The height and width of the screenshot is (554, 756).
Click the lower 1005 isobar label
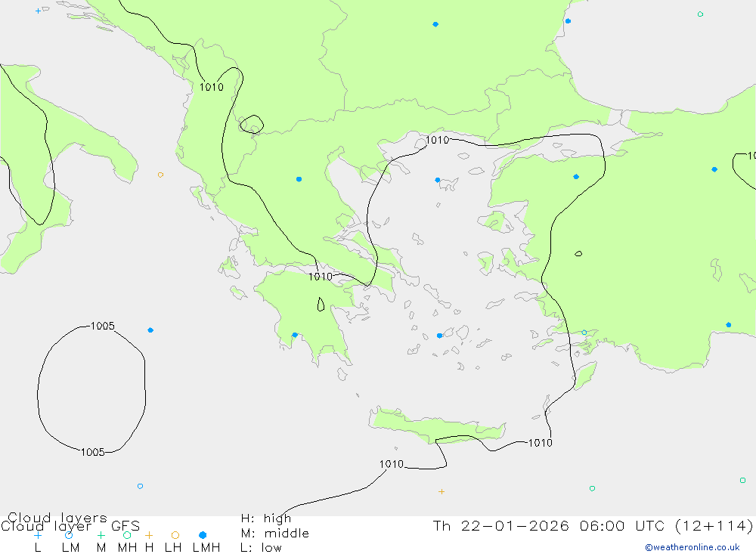point(92,452)
